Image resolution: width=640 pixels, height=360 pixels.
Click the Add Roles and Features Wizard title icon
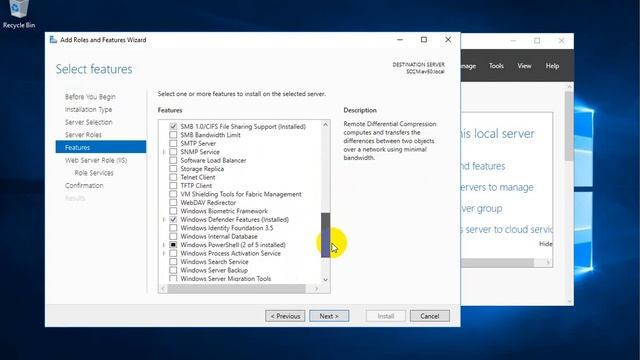click(53, 40)
